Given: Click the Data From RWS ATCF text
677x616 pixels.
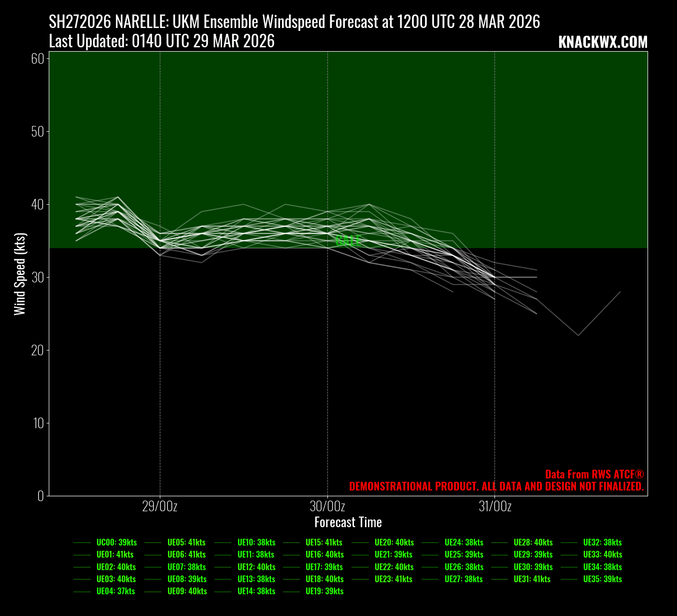Looking at the screenshot, I should 594,475.
